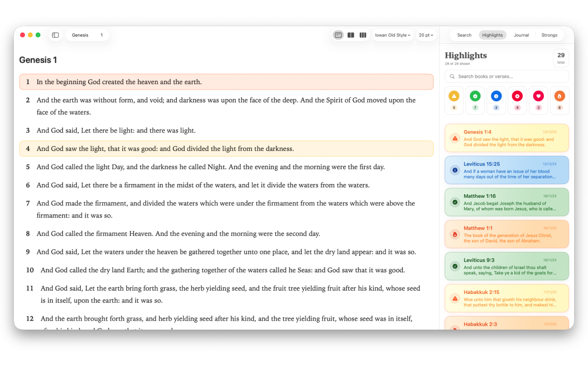Screen dimensions: 588x368
Task: Open the Leviticus 15:25 highlight title
Action: coord(481,164)
